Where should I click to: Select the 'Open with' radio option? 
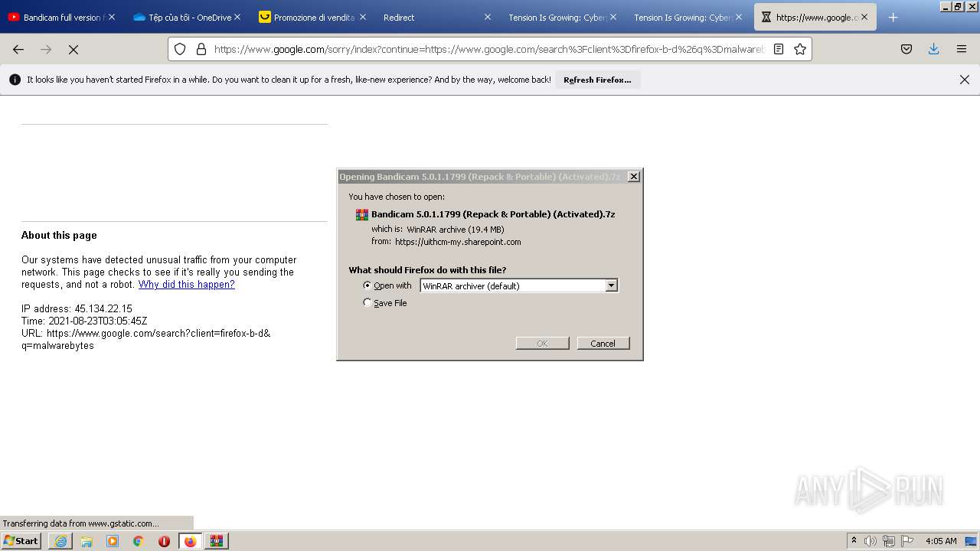367,285
